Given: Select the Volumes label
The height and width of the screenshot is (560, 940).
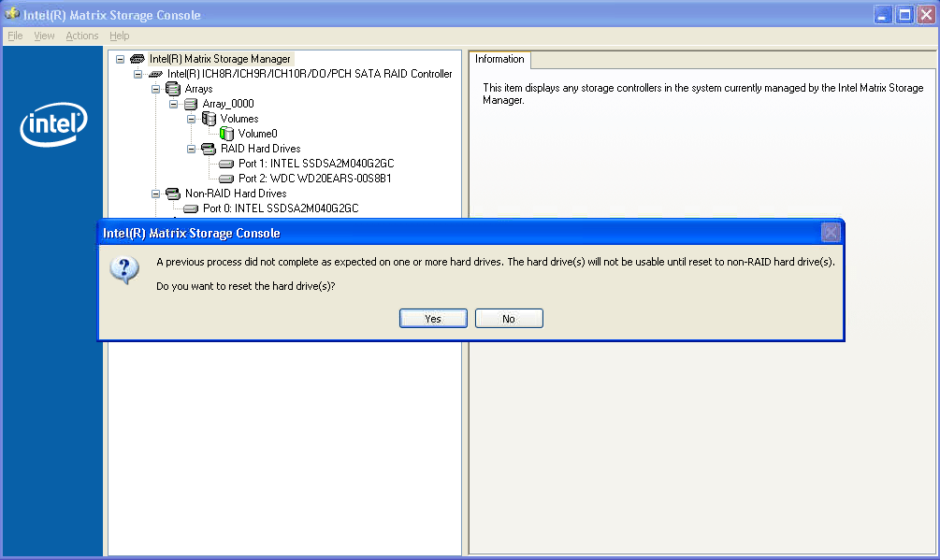Looking at the screenshot, I should coord(239,119).
